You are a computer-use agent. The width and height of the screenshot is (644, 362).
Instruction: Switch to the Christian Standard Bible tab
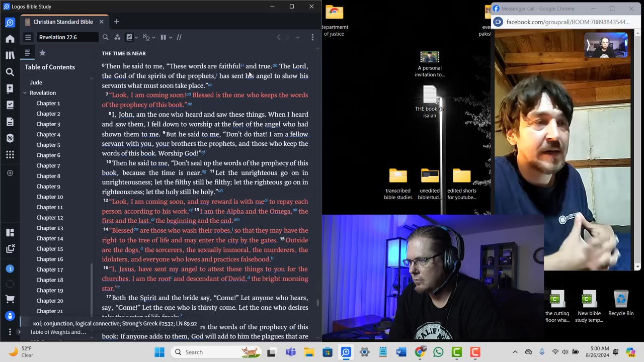[63, 22]
